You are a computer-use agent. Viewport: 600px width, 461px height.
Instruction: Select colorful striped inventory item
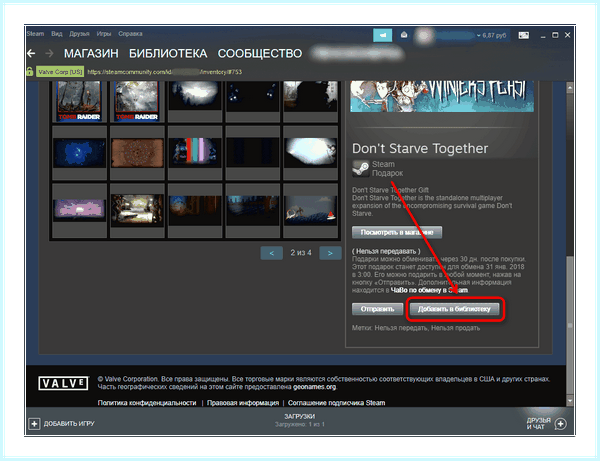pyautogui.click(x=195, y=153)
